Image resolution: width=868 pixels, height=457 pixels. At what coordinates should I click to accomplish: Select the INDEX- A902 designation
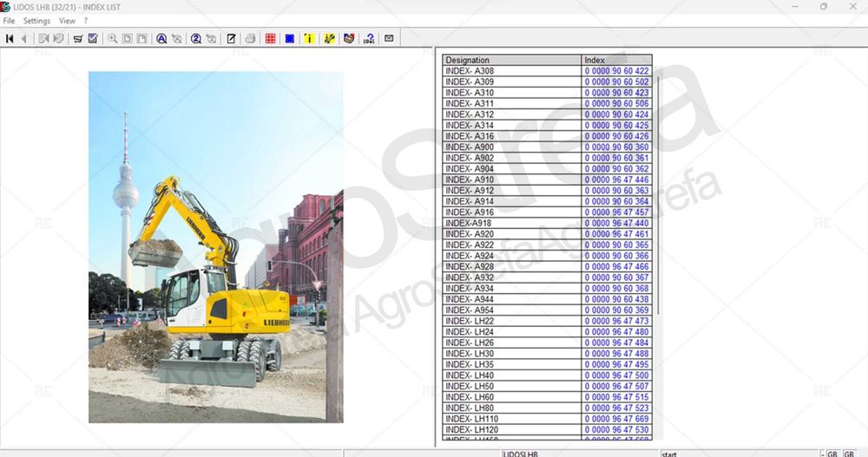(470, 158)
